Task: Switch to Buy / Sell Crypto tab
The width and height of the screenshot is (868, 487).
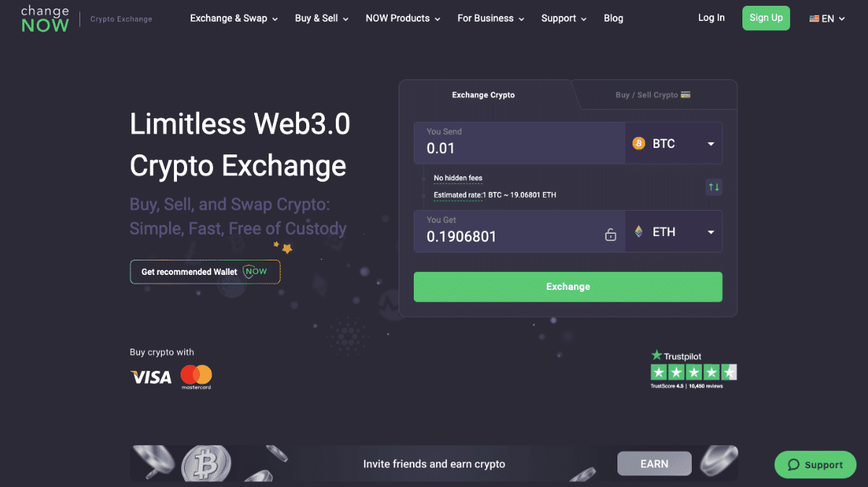Action: click(653, 95)
